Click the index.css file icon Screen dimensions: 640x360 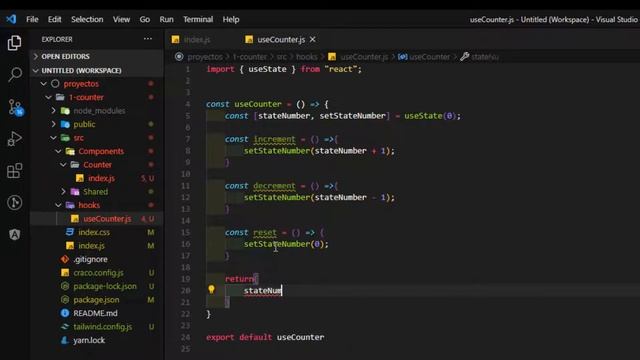coord(70,232)
